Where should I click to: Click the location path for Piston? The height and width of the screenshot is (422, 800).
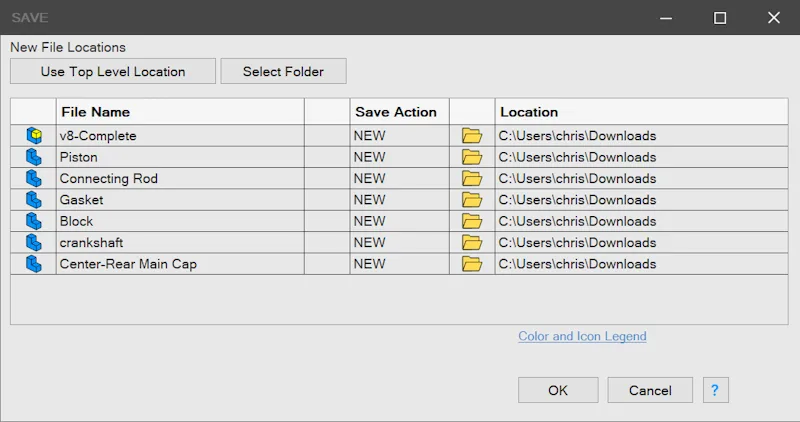[641, 157]
